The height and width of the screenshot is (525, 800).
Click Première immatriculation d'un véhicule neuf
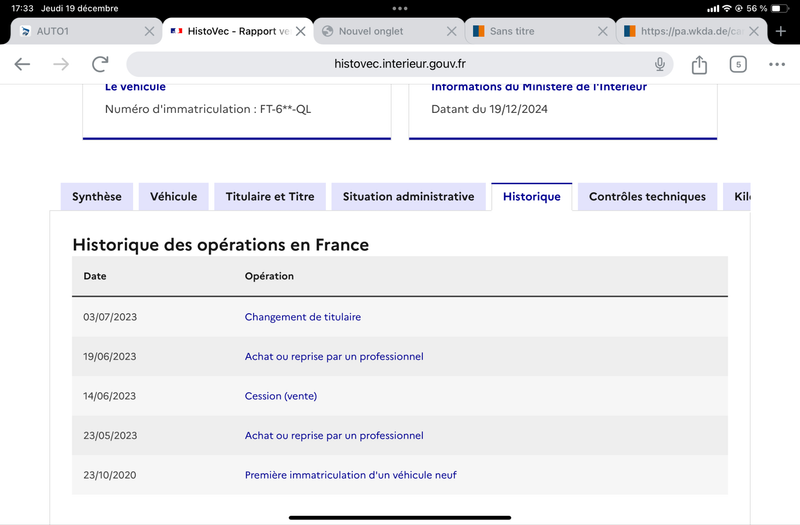351,475
